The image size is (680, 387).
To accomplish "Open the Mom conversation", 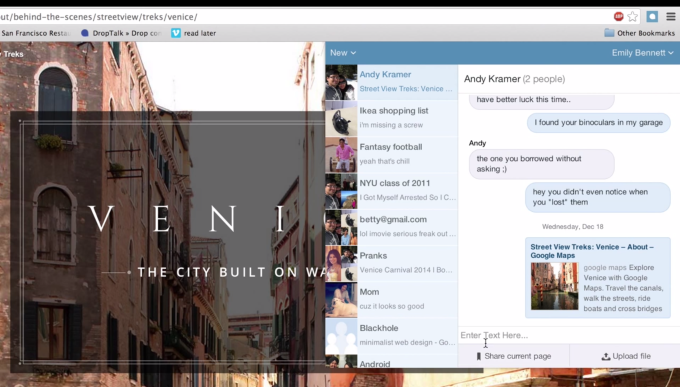I will [x=392, y=299].
